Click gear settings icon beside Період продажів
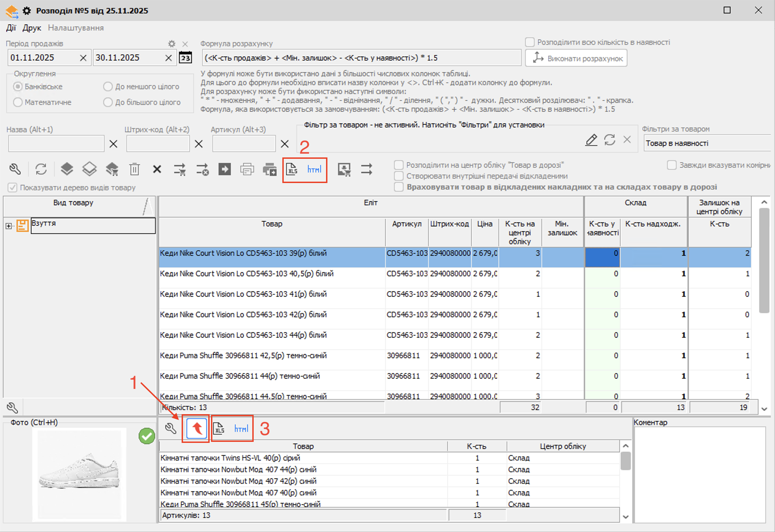The height and width of the screenshot is (532, 775). [x=172, y=44]
